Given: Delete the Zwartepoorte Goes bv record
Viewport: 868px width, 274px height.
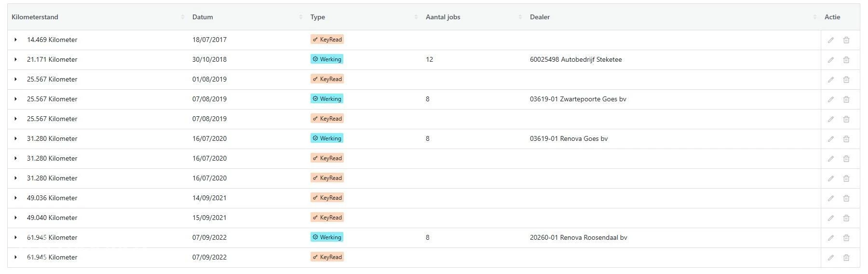Looking at the screenshot, I should pos(846,99).
